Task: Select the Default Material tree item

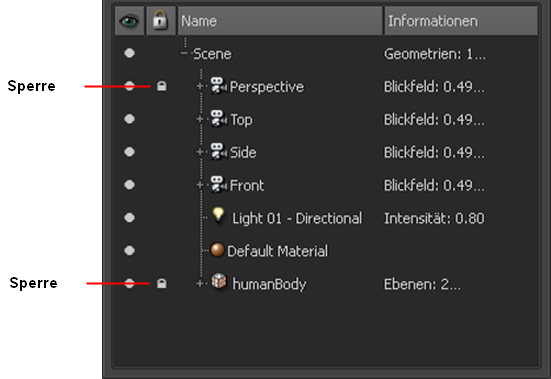Action: coord(277,251)
